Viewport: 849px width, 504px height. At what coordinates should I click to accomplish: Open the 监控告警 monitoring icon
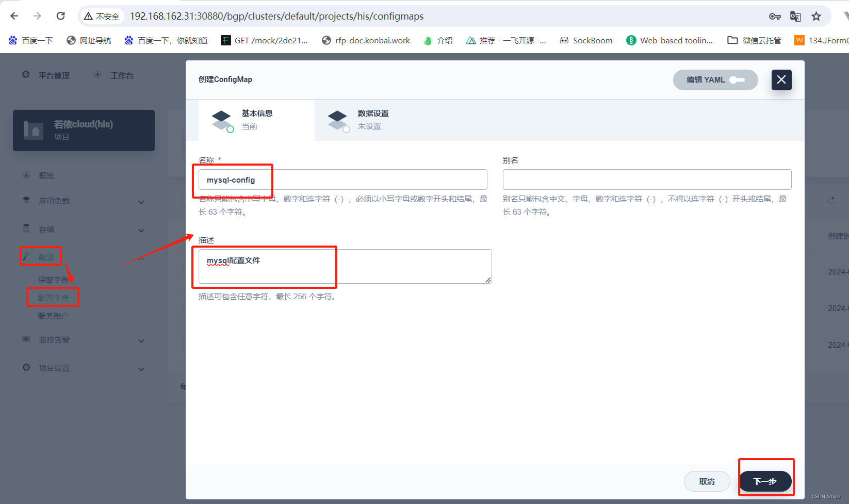pos(26,339)
